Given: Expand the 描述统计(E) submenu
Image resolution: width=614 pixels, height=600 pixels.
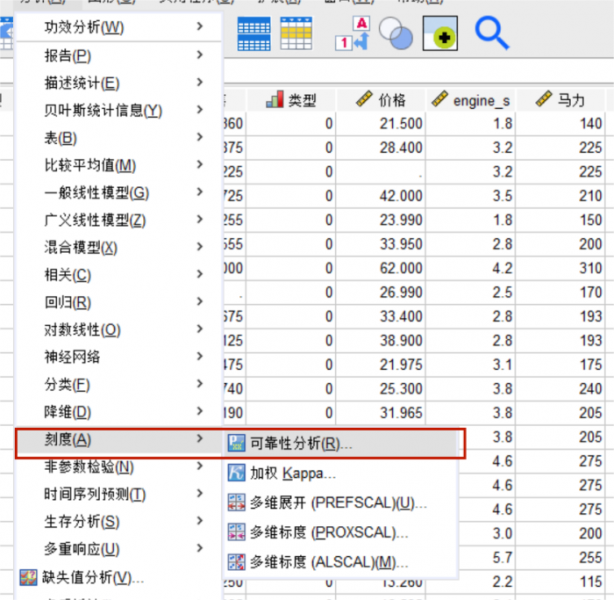Looking at the screenshot, I should tap(82, 83).
